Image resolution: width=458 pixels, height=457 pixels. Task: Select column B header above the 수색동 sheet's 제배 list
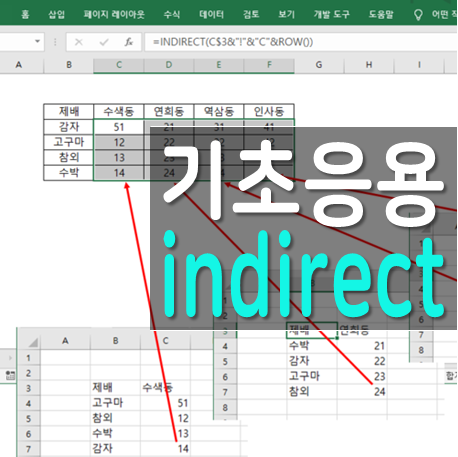(x=115, y=341)
